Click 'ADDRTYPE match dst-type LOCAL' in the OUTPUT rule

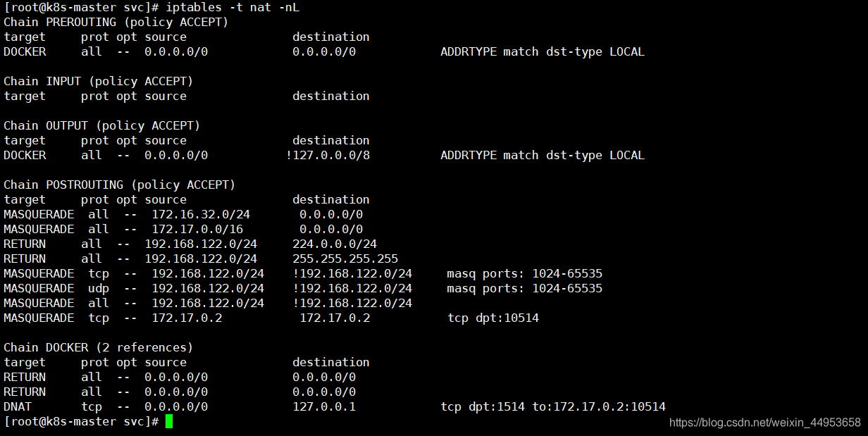542,155
